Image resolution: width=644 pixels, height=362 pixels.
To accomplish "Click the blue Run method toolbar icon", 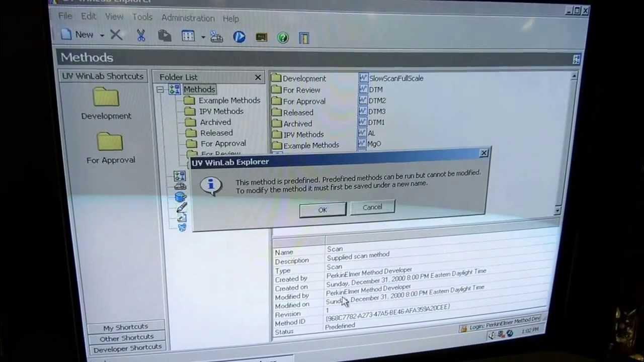I will [239, 37].
